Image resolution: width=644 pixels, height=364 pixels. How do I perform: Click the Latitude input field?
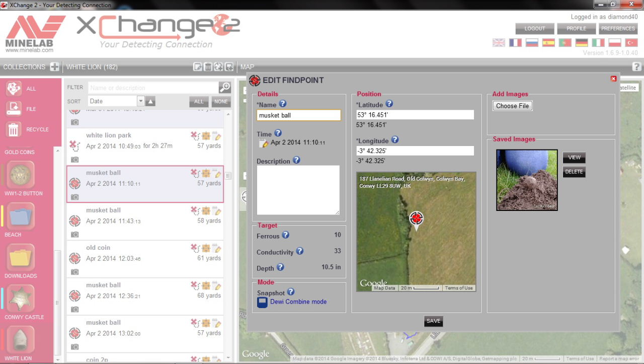[x=415, y=115]
